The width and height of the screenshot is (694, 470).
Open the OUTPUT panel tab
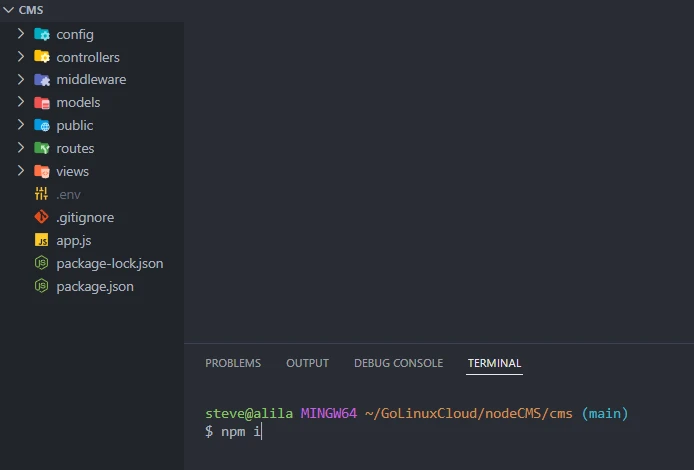tap(307, 363)
